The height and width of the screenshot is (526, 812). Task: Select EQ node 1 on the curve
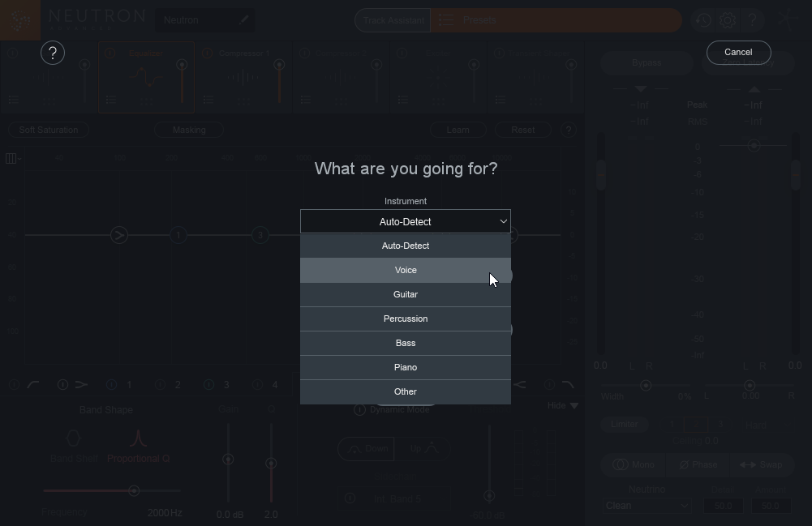pyautogui.click(x=178, y=235)
